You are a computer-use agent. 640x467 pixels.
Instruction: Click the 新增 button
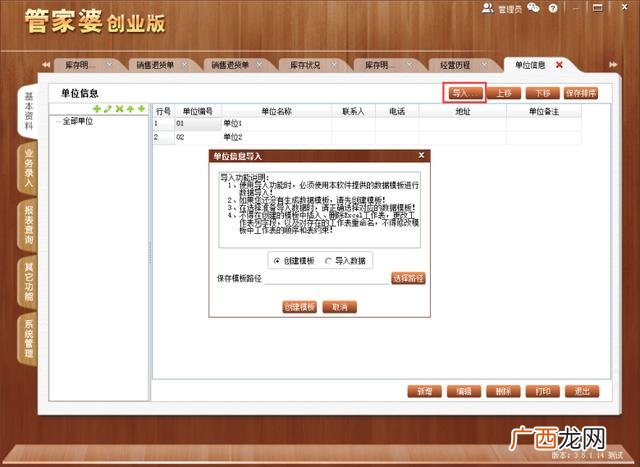coord(424,391)
